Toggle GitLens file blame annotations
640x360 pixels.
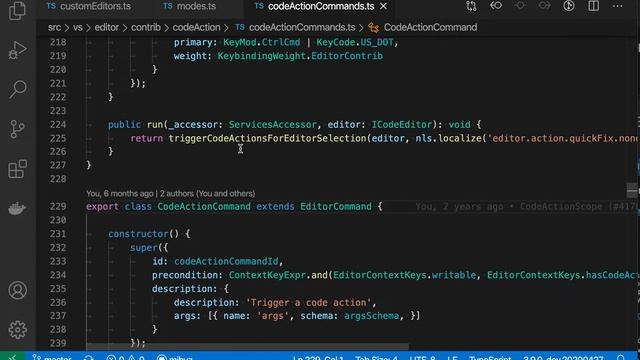(x=569, y=6)
